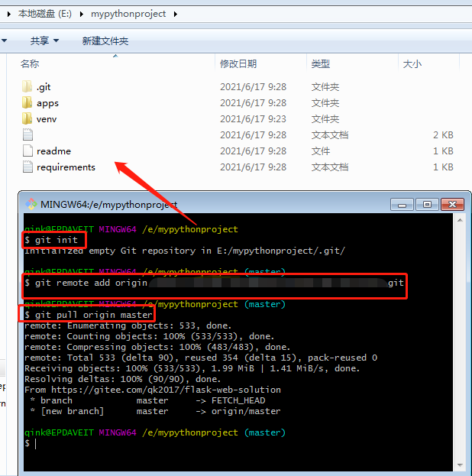Image resolution: width=472 pixels, height=476 pixels.
Task: Click the Git Bash logo in MINGW64 title bar
Action: [x=31, y=204]
